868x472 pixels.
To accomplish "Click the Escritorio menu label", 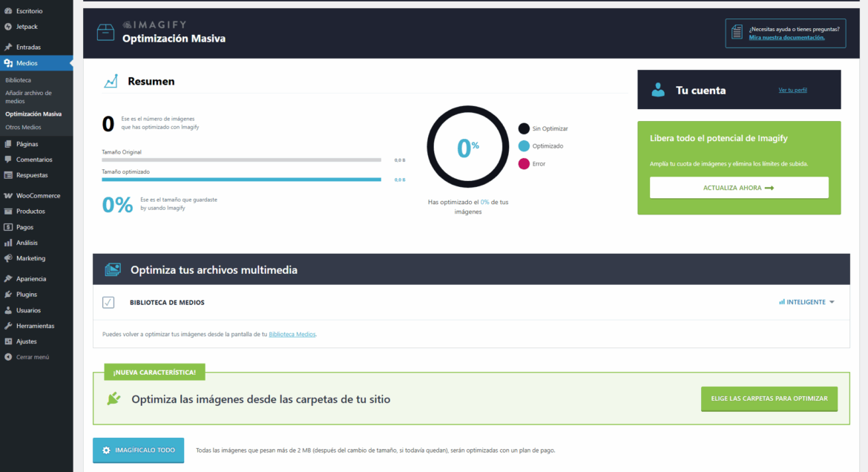I will [30, 11].
